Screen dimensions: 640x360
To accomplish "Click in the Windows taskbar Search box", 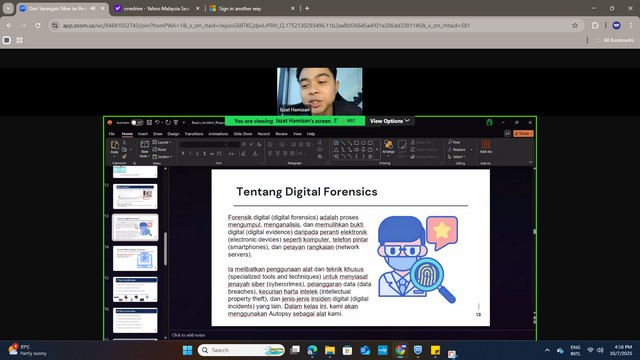I will coord(241,350).
